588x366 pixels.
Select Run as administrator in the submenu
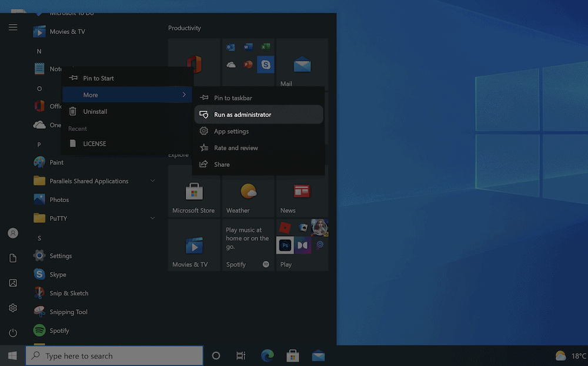click(258, 115)
